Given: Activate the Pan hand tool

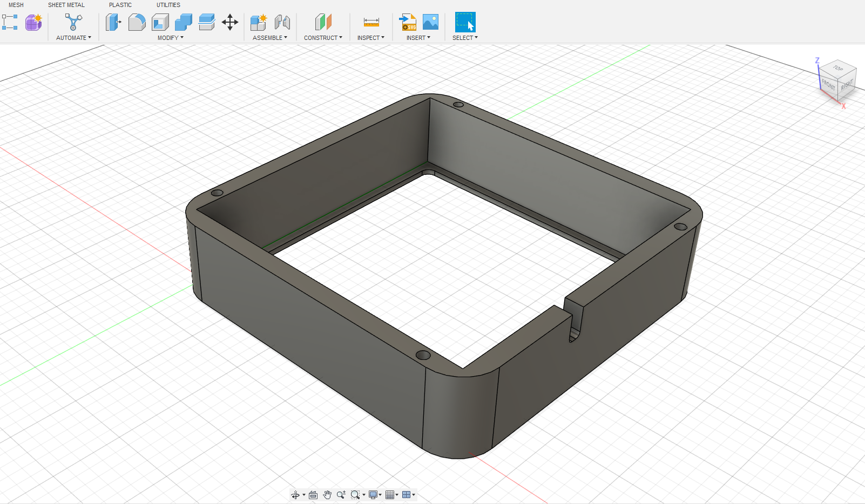Looking at the screenshot, I should pos(327,495).
